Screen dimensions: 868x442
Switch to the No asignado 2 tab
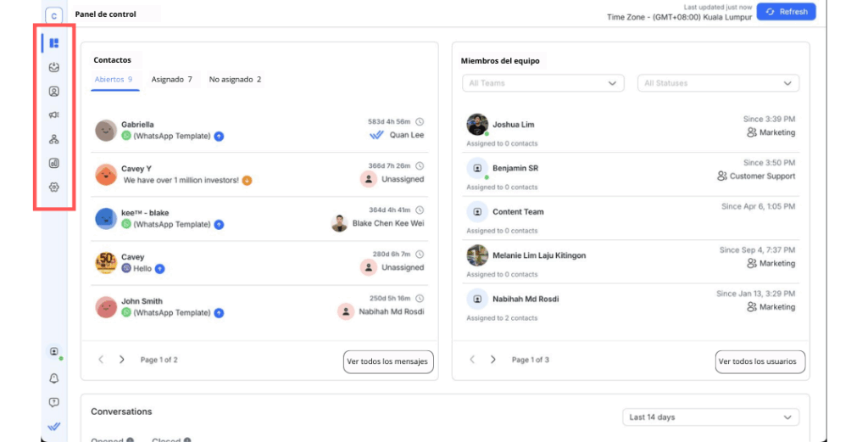pos(236,80)
